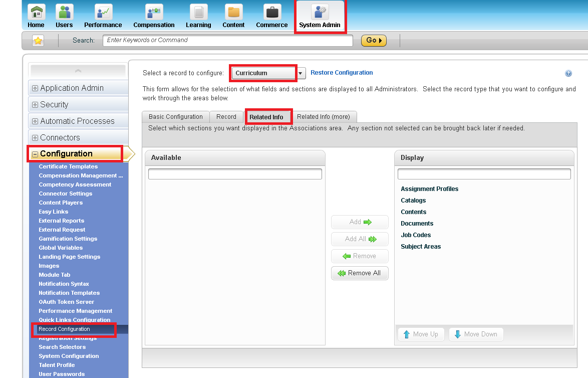Click the Add All button
This screenshot has width=588, height=378.
[x=360, y=239]
